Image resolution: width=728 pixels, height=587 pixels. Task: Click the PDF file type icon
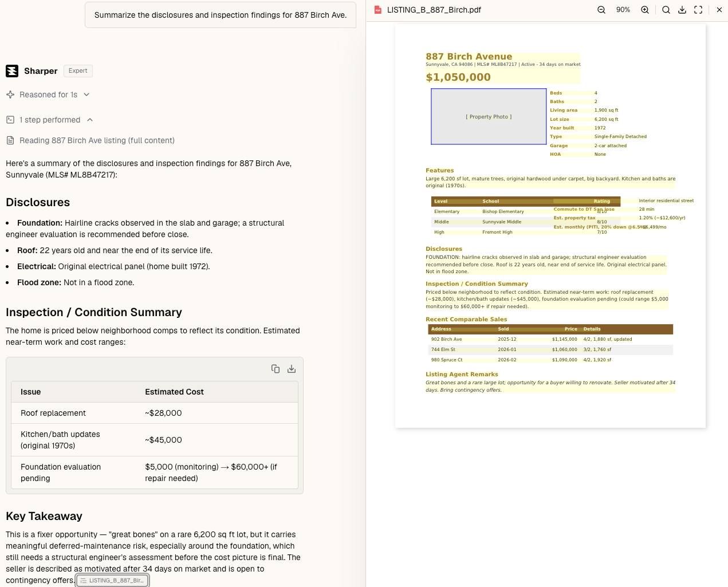pyautogui.click(x=378, y=10)
